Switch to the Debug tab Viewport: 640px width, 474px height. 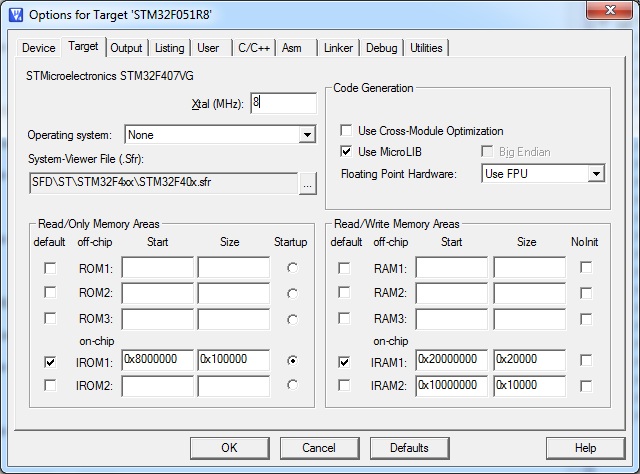point(382,48)
